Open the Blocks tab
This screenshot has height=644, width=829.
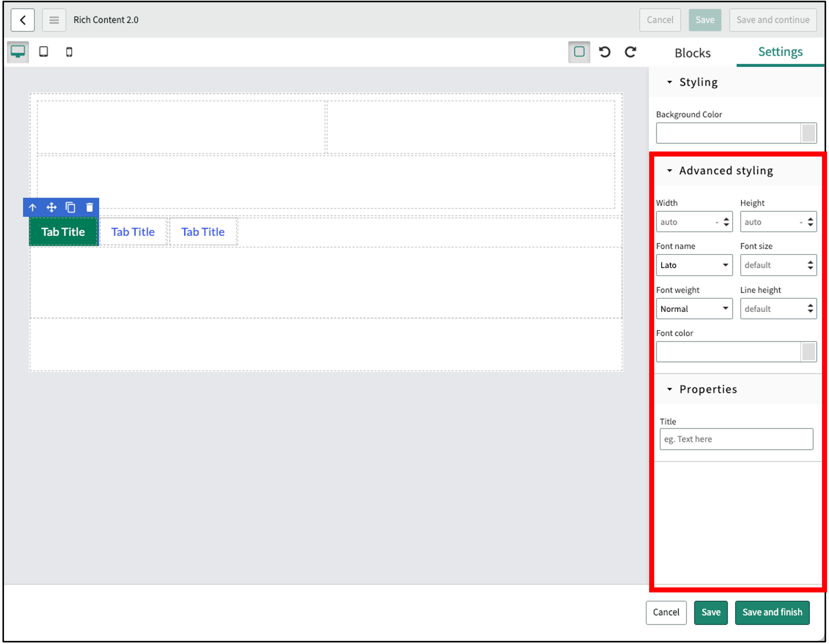pyautogui.click(x=692, y=53)
